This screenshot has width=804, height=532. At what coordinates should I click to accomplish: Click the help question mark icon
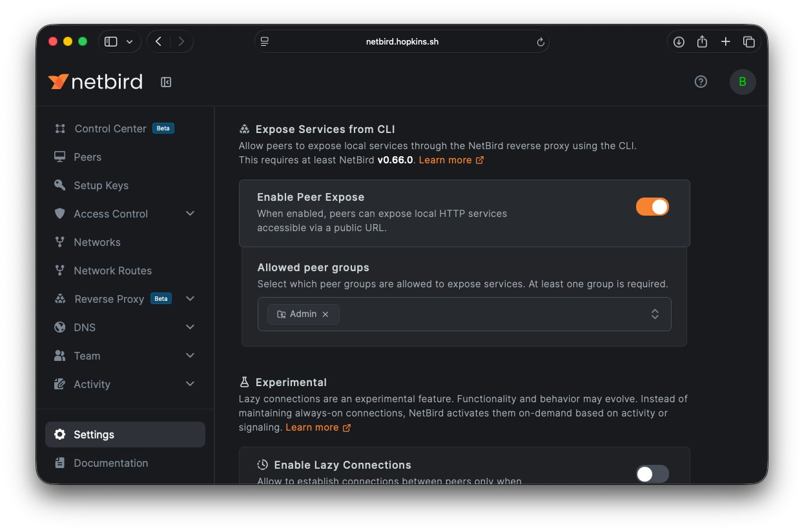pos(701,81)
